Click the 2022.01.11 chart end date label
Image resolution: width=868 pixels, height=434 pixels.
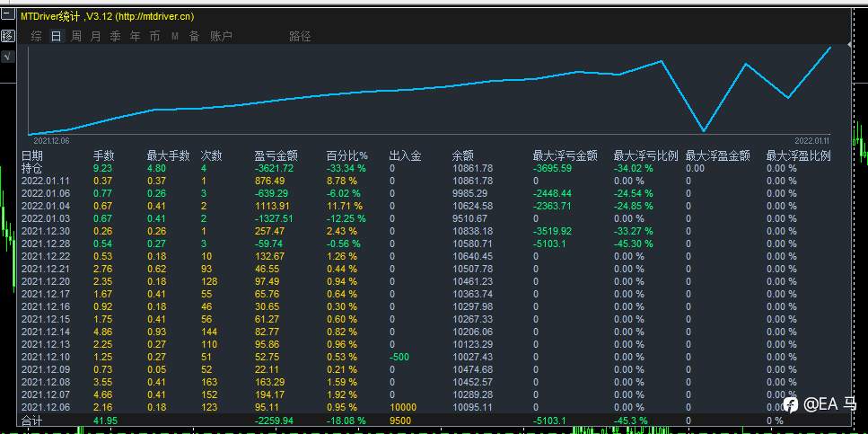[812, 141]
